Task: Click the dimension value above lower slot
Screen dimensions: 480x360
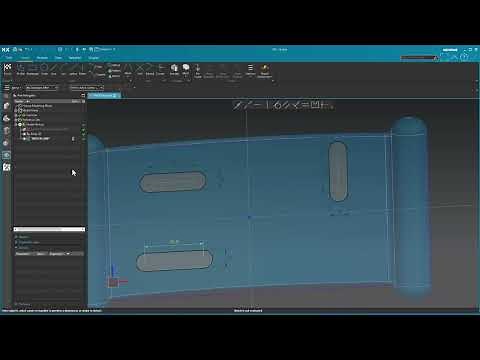Action: tap(174, 242)
